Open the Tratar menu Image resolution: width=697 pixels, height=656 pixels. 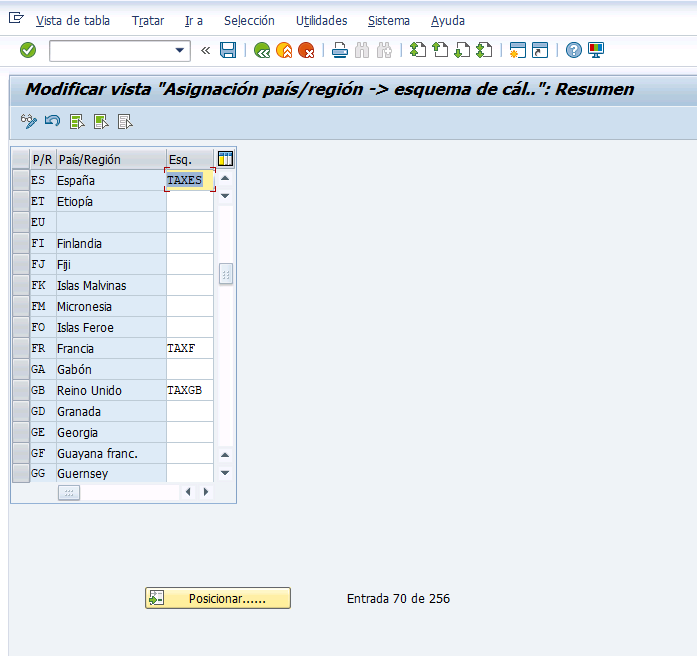(x=148, y=21)
